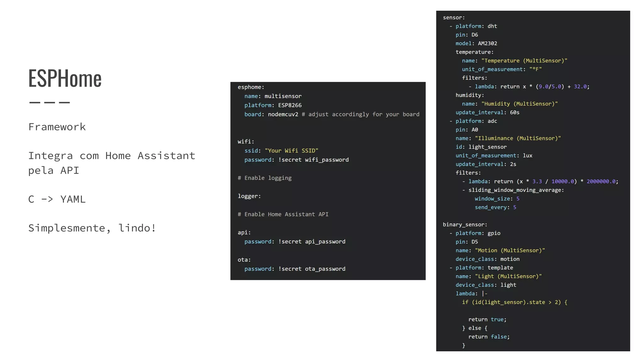Click the 'return true;' line
Image resolution: width=644 pixels, height=362 pixels.
[x=487, y=320]
